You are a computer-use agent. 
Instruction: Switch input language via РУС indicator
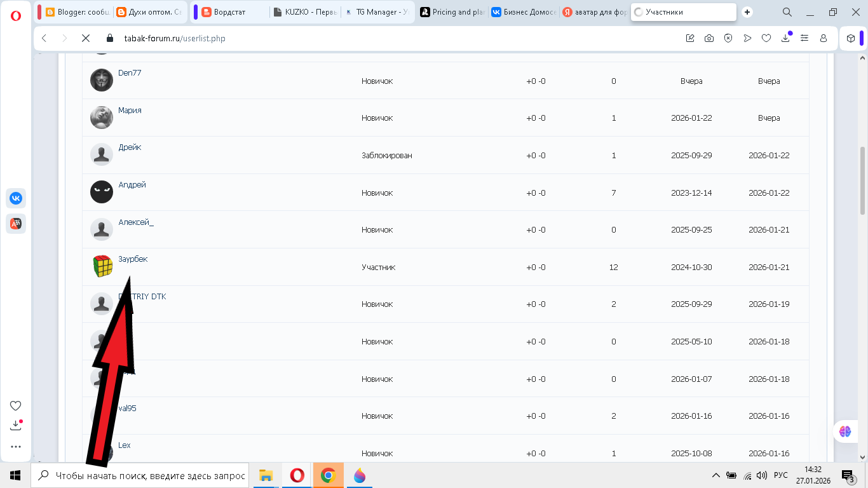780,475
